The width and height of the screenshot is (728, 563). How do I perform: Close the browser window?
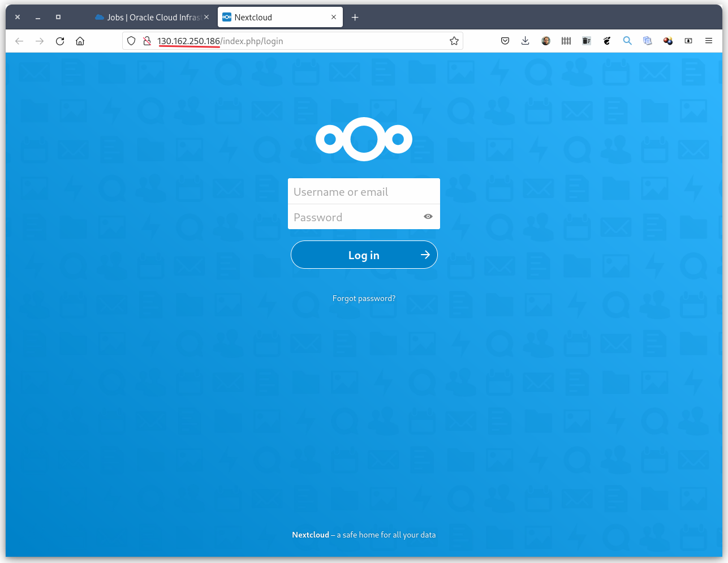click(x=18, y=17)
